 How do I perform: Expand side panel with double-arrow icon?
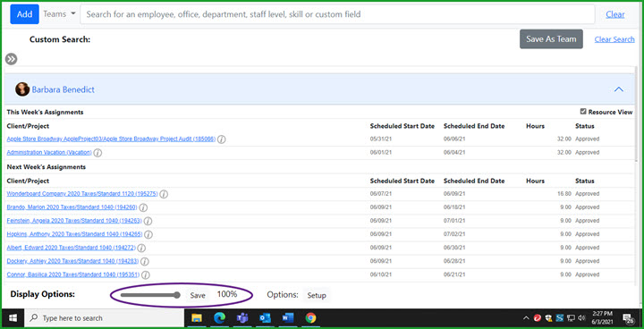(11, 59)
